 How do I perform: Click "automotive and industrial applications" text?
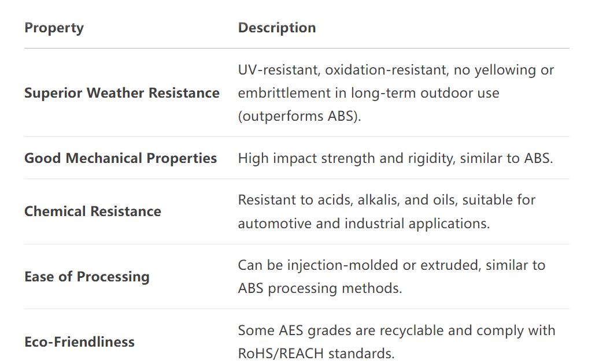point(363,223)
